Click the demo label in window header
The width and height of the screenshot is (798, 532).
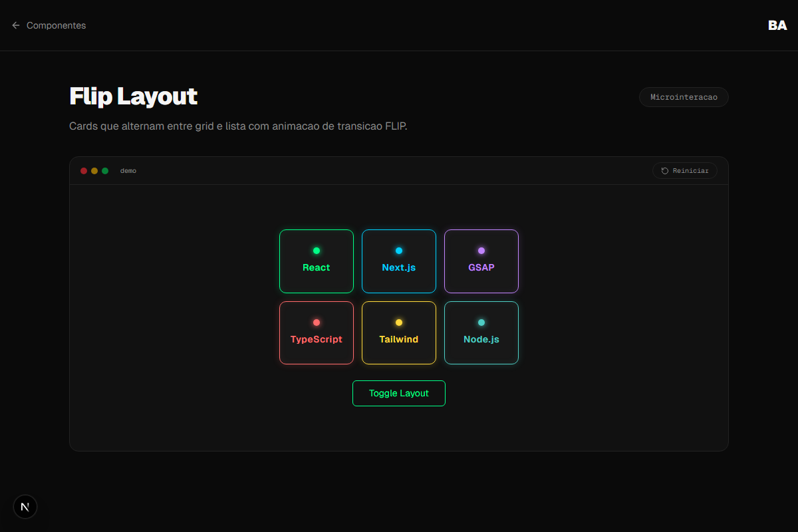pos(128,170)
